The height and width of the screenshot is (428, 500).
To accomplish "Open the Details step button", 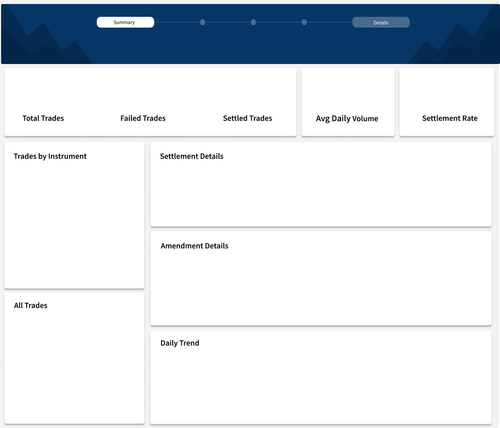I will [381, 22].
